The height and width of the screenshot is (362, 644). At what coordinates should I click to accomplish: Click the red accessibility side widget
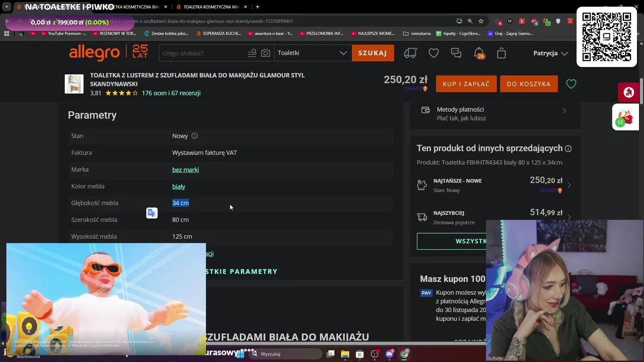[x=628, y=93]
